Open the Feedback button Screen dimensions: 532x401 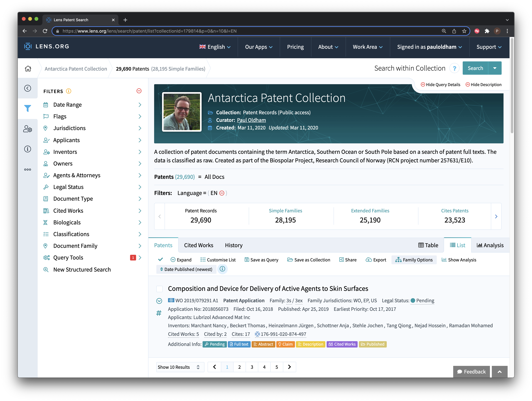pos(471,371)
